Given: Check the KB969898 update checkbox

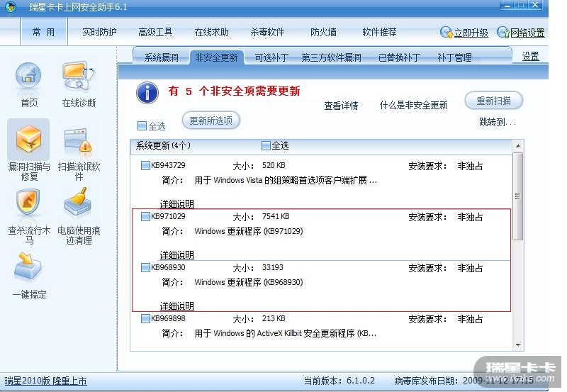Looking at the screenshot, I should click(x=145, y=318).
